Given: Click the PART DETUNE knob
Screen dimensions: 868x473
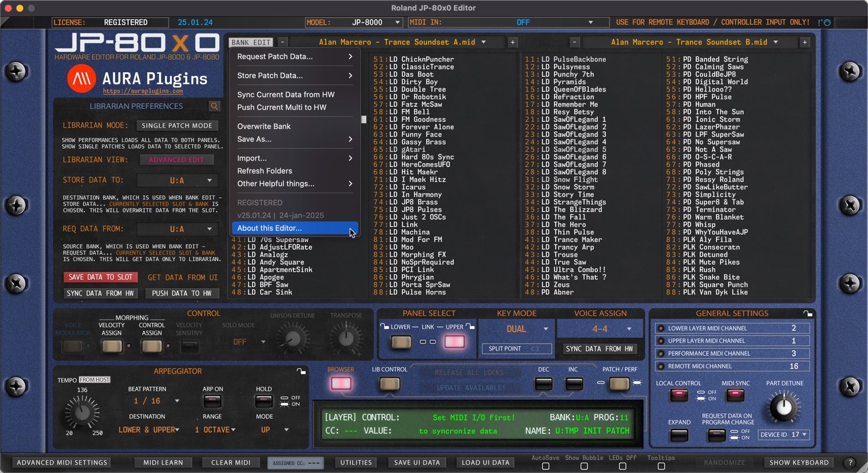Looking at the screenshot, I should click(x=783, y=407).
